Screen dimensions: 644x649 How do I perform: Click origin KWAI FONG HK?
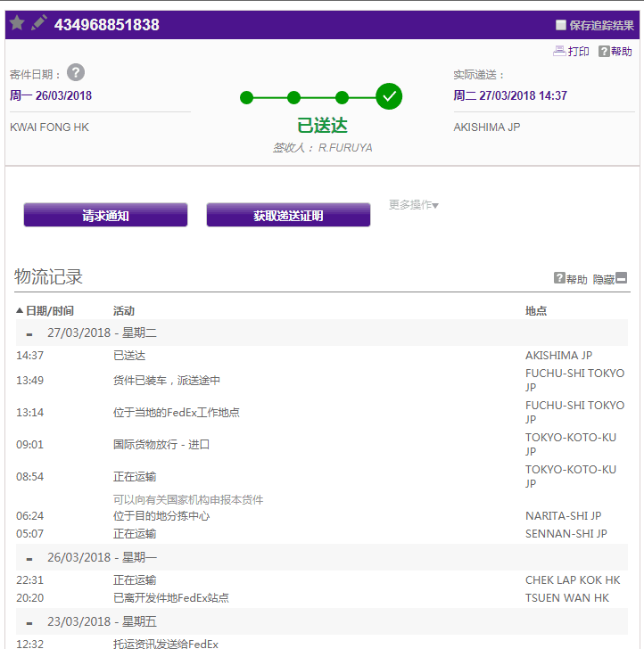[x=49, y=127]
